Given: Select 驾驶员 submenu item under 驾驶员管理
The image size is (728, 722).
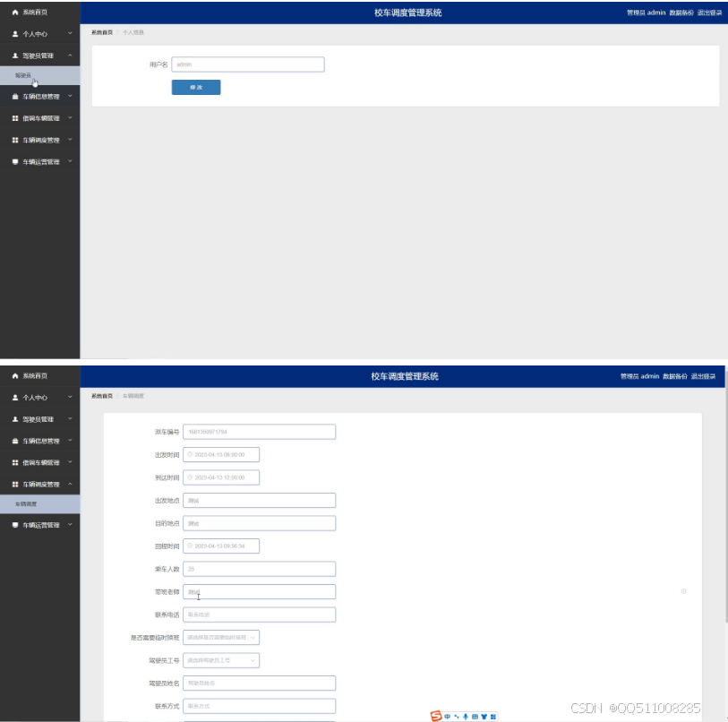Looking at the screenshot, I should tap(40, 75).
